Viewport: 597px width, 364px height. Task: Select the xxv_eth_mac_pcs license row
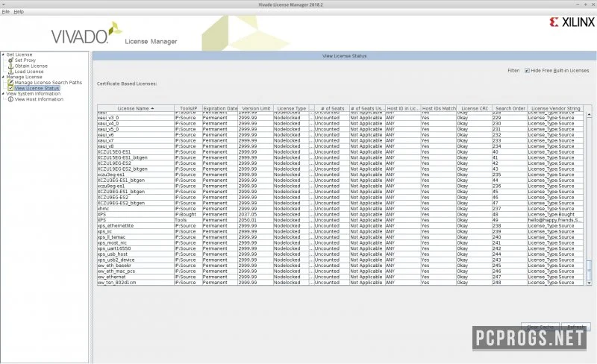[x=340, y=271]
